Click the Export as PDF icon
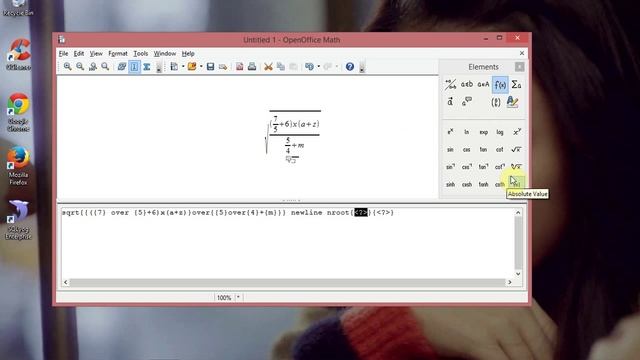Screen dimensions: 640x360 click(x=240, y=67)
